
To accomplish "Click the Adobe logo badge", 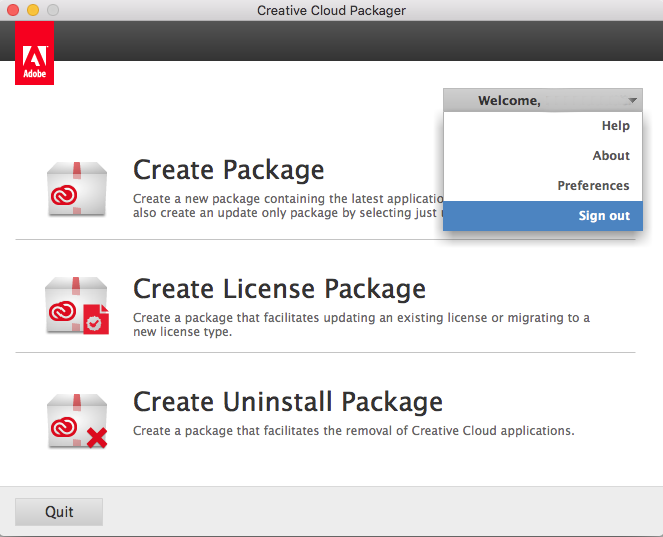I will [x=34, y=53].
